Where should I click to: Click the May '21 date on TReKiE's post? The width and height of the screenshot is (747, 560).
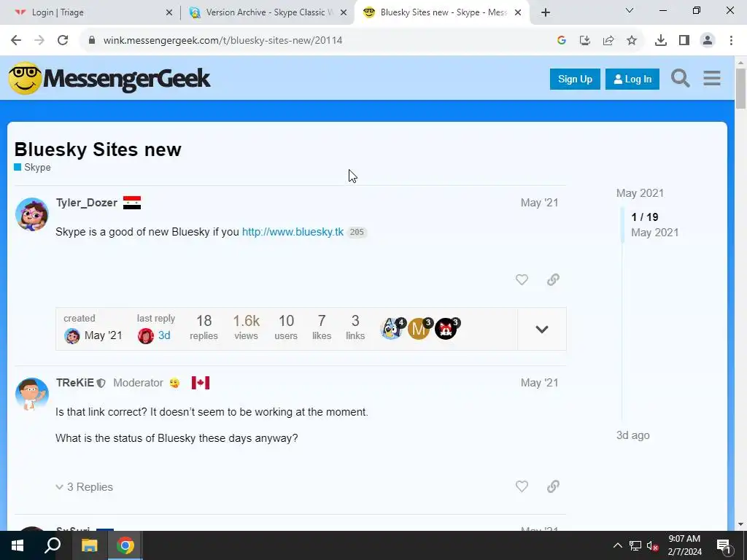click(539, 383)
